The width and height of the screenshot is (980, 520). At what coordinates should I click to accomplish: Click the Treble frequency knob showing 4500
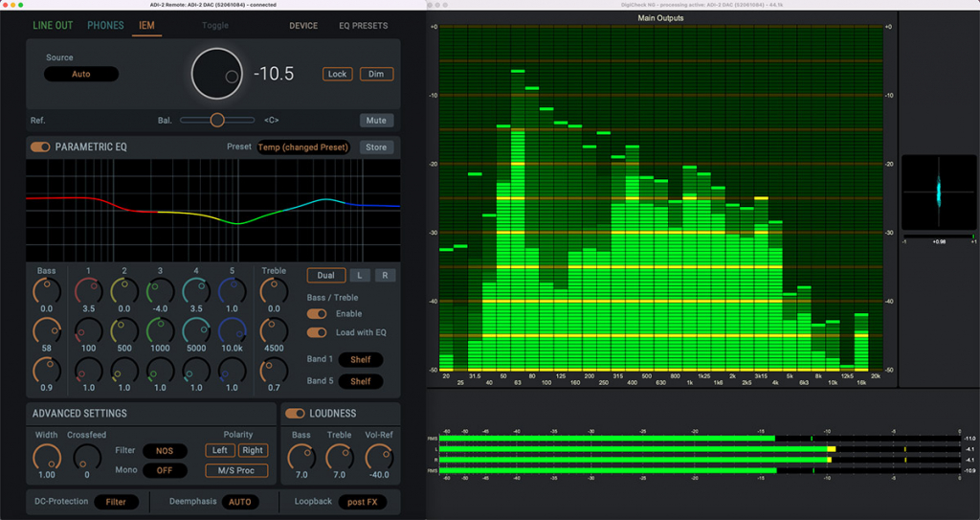click(x=274, y=330)
